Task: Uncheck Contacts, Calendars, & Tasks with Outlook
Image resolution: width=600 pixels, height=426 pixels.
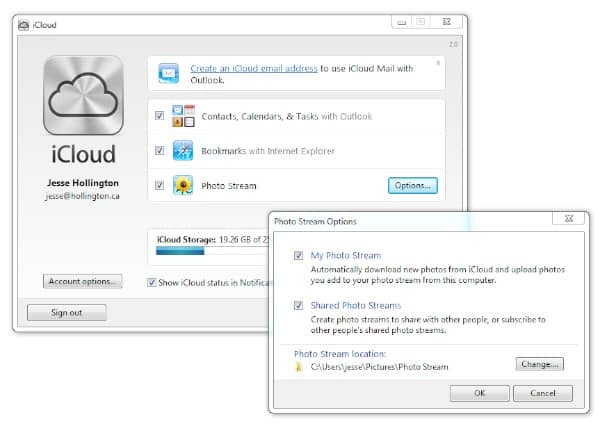Action: pos(160,116)
